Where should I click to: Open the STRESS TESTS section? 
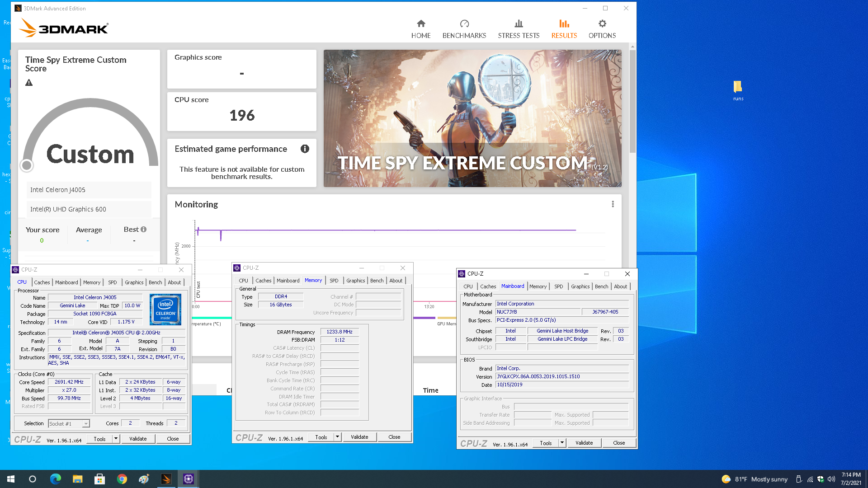pos(519,29)
